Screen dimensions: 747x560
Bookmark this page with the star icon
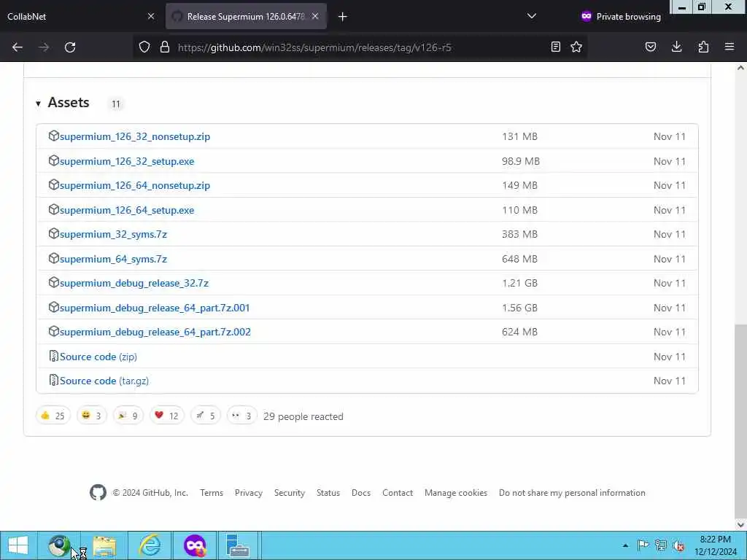[x=576, y=47]
